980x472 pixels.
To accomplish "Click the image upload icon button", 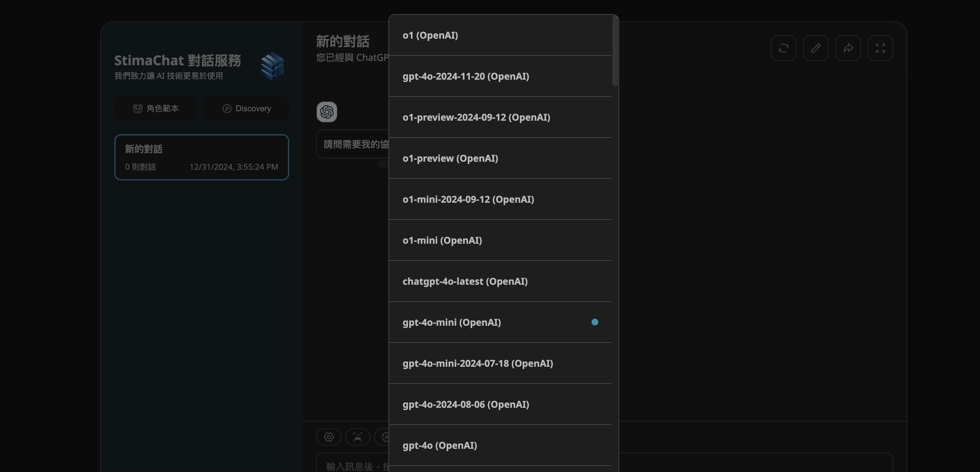I will tap(357, 437).
